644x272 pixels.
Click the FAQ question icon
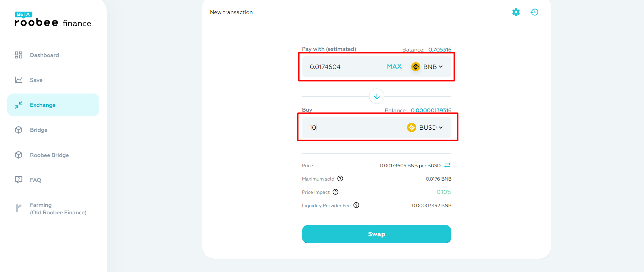(x=18, y=180)
